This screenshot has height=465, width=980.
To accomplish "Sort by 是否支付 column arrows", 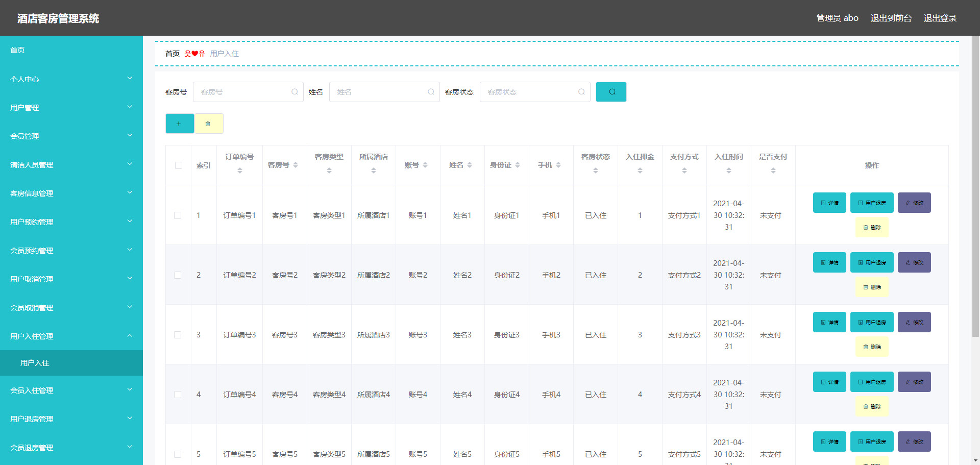I will coord(773,170).
